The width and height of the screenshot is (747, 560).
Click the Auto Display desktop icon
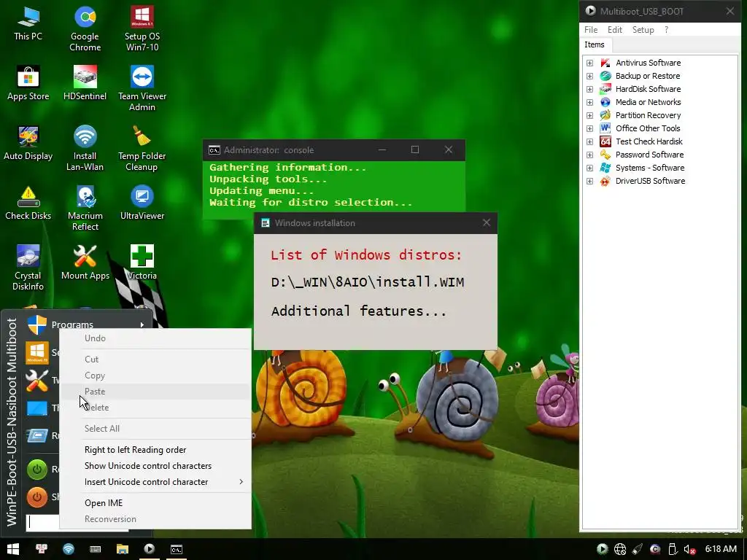tap(28, 144)
